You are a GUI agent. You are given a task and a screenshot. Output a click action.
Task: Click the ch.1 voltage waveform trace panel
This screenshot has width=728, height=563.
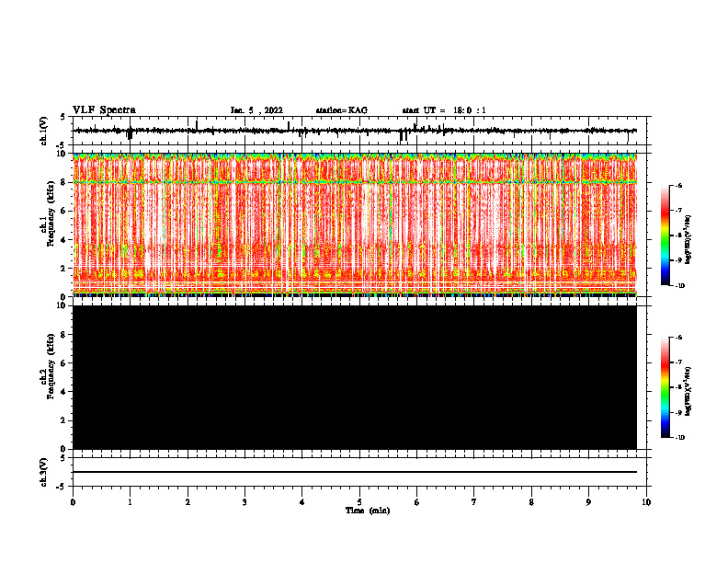361,131
